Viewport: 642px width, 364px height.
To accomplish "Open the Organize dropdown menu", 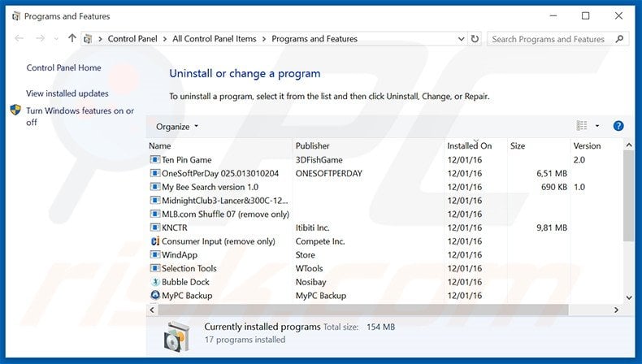I will click(177, 127).
